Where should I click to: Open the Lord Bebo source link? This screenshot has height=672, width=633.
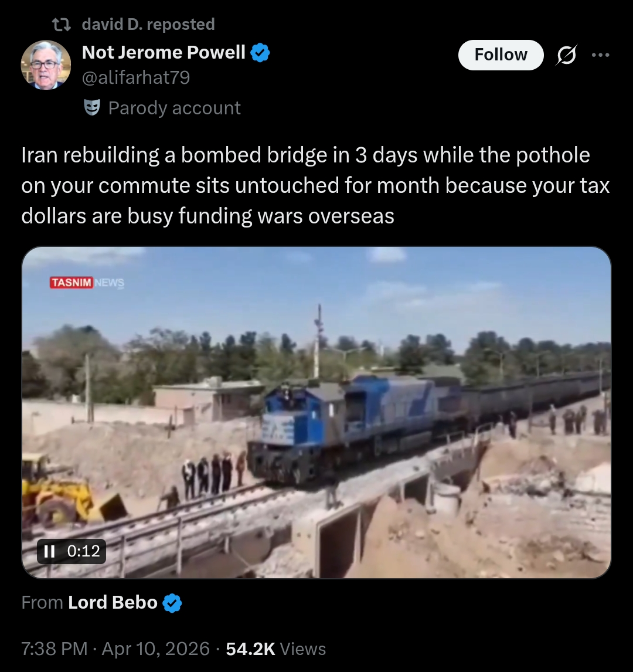tap(113, 603)
